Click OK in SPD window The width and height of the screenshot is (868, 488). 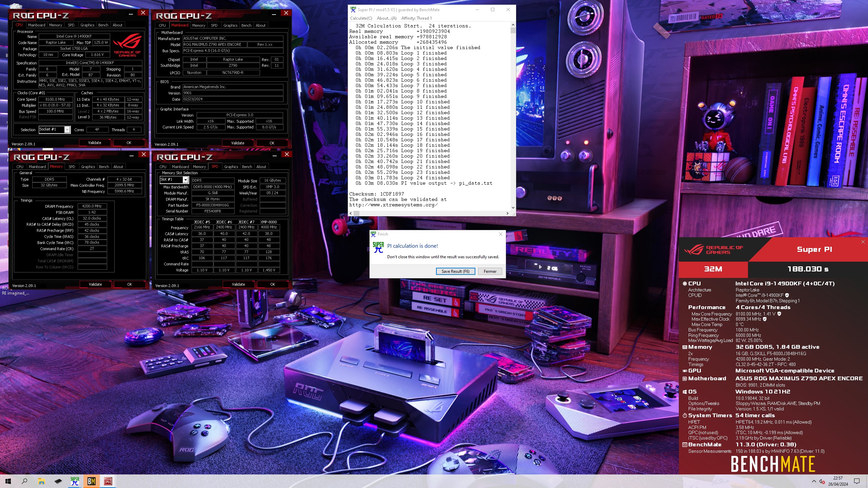point(273,284)
